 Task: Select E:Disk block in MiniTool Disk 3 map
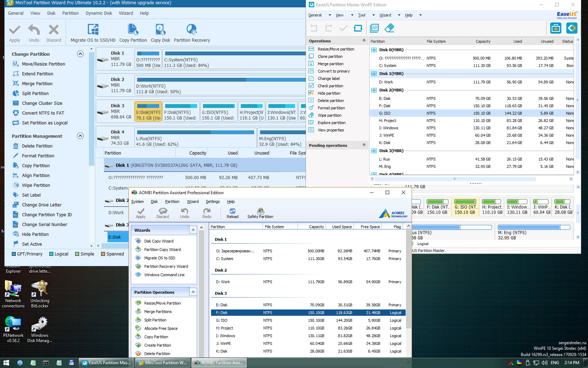click(148, 111)
